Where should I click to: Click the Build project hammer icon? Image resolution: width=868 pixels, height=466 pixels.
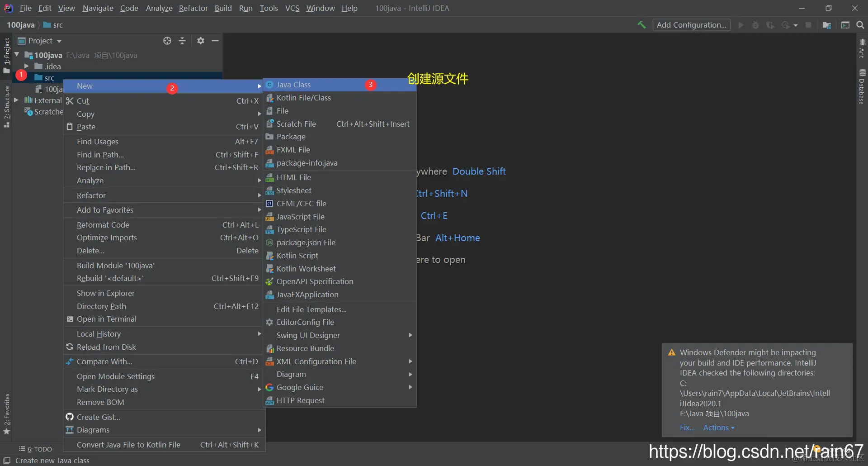coord(642,25)
